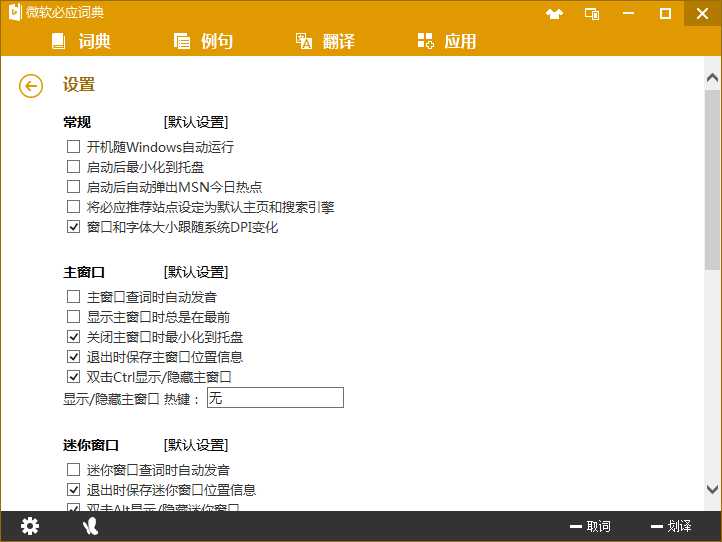Enable 将必应推荐站点设定为默认主页和搜索引擎
The image size is (722, 542).
[74, 206]
